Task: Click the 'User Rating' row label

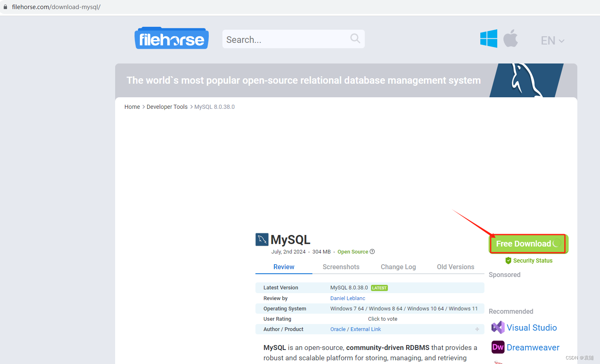Action: [x=277, y=319]
